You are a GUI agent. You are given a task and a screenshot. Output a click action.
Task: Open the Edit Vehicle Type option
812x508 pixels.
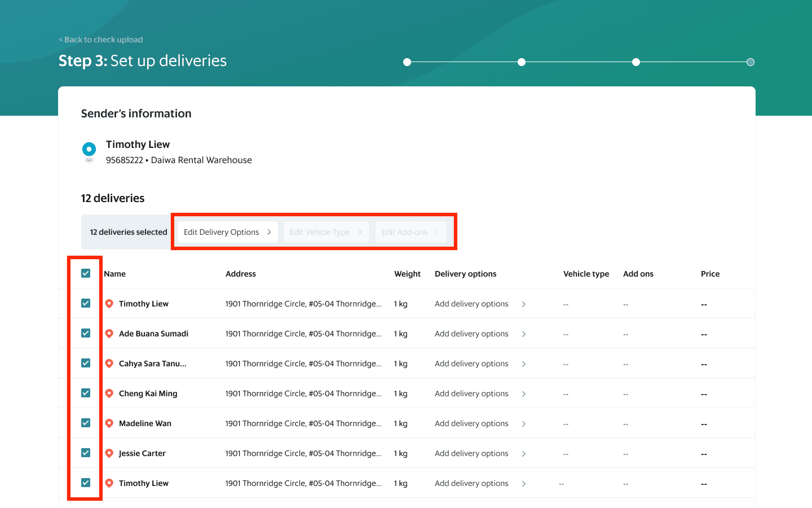(326, 232)
